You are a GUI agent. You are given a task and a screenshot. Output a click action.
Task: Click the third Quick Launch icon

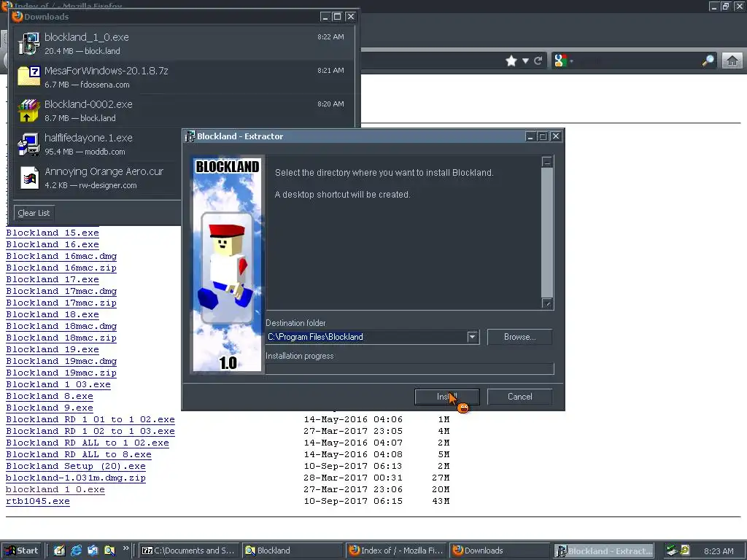93,551
